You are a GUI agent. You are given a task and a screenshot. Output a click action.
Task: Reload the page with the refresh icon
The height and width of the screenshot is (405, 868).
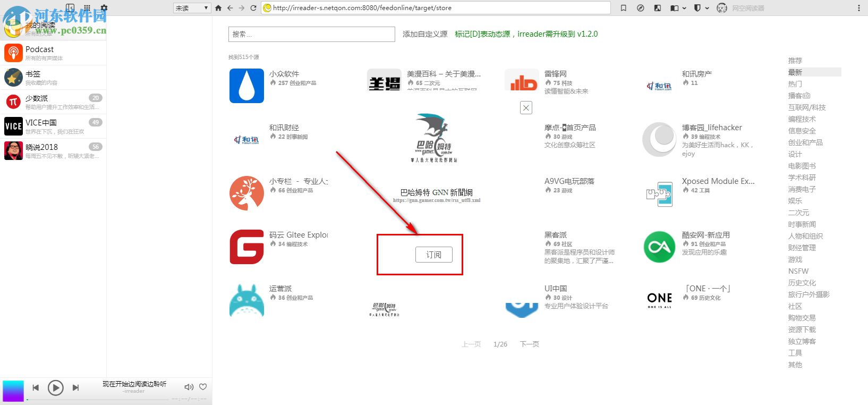point(253,8)
